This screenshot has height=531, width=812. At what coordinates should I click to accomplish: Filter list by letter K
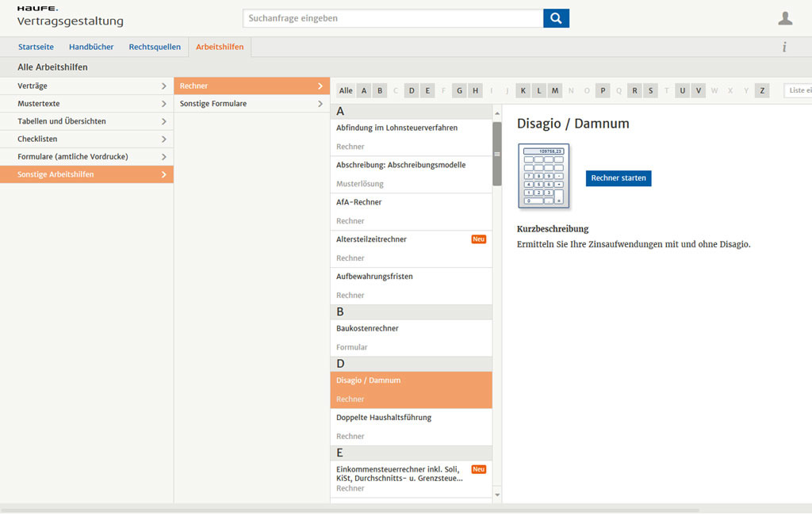[523, 90]
